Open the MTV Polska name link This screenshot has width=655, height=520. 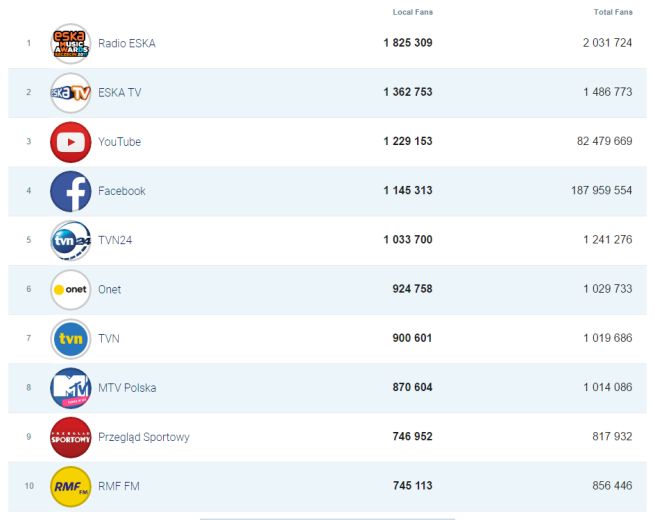click(x=126, y=388)
